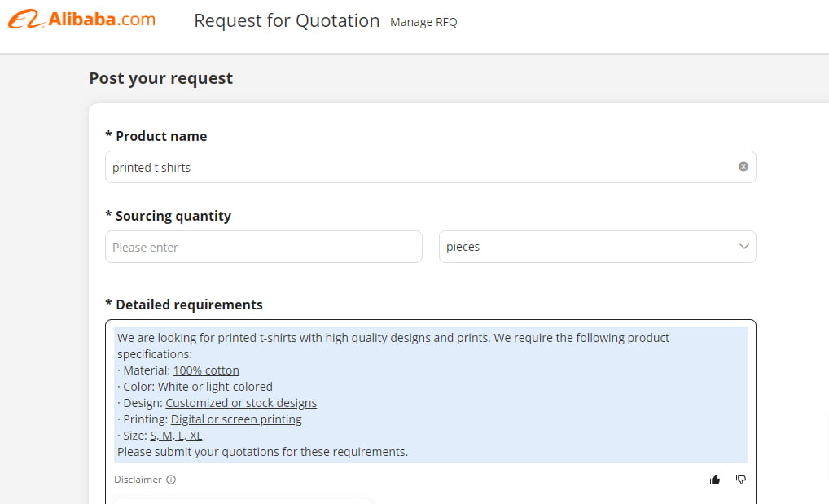This screenshot has height=504, width=829.
Task: Click the Detailed requirements label
Action: point(189,305)
